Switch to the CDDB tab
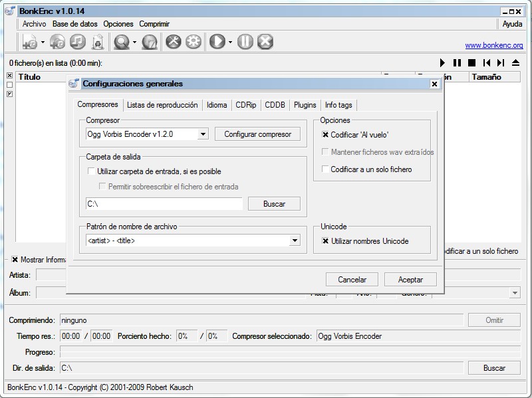Viewport: 532px width, 398px height. [275, 105]
